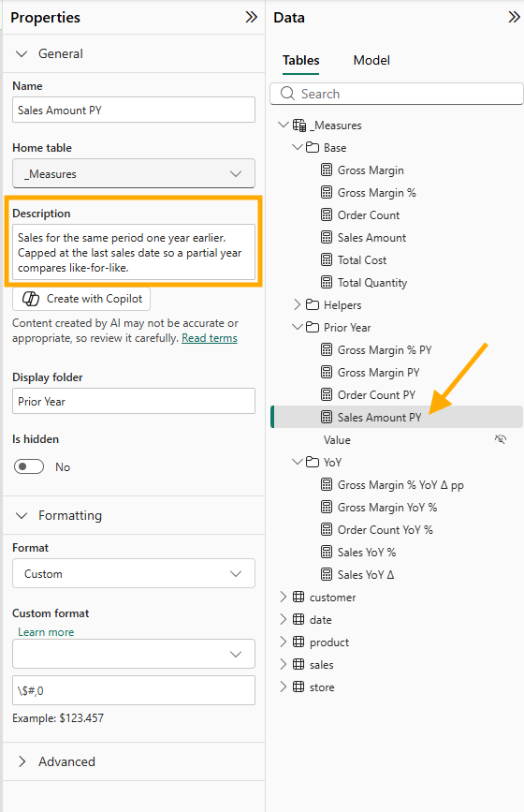Open the Home table dropdown
The width and height of the screenshot is (524, 812).
[x=134, y=173]
